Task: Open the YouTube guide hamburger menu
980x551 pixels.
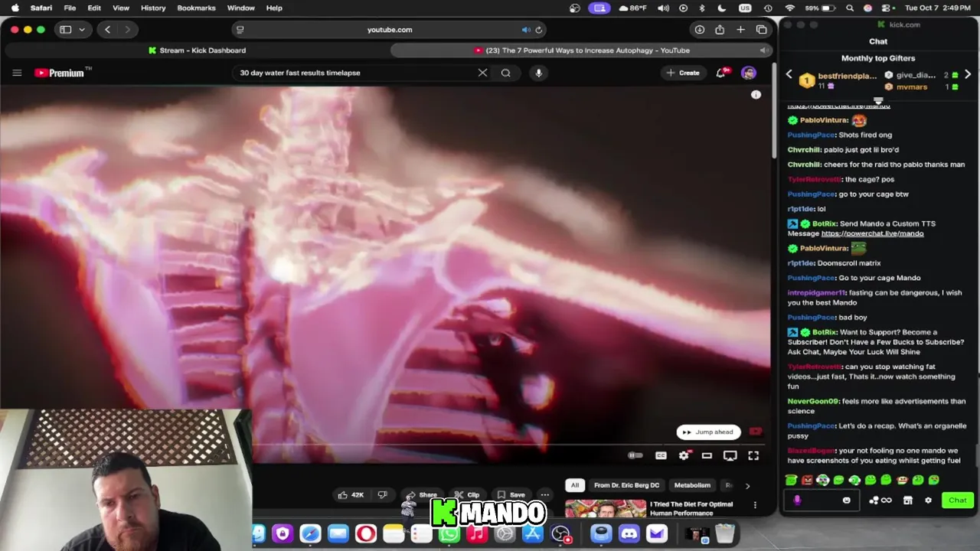Action: 17,73
